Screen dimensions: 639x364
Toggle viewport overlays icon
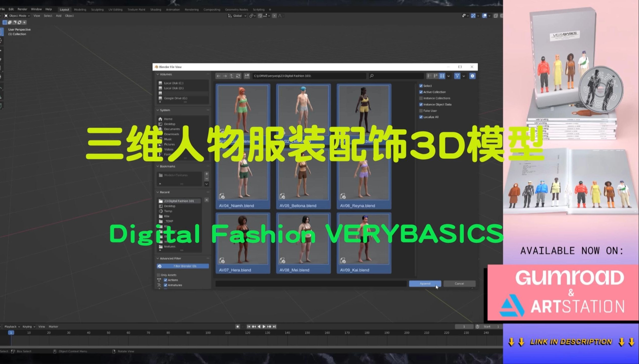click(x=484, y=16)
